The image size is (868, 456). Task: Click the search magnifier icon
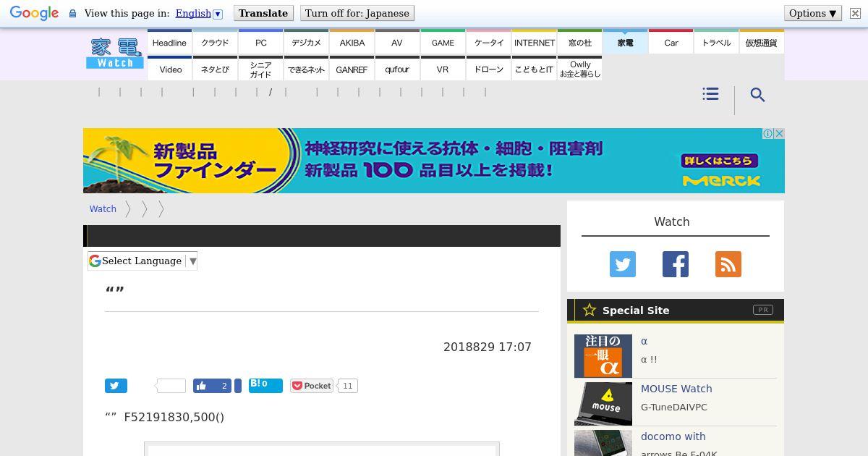coord(757,95)
